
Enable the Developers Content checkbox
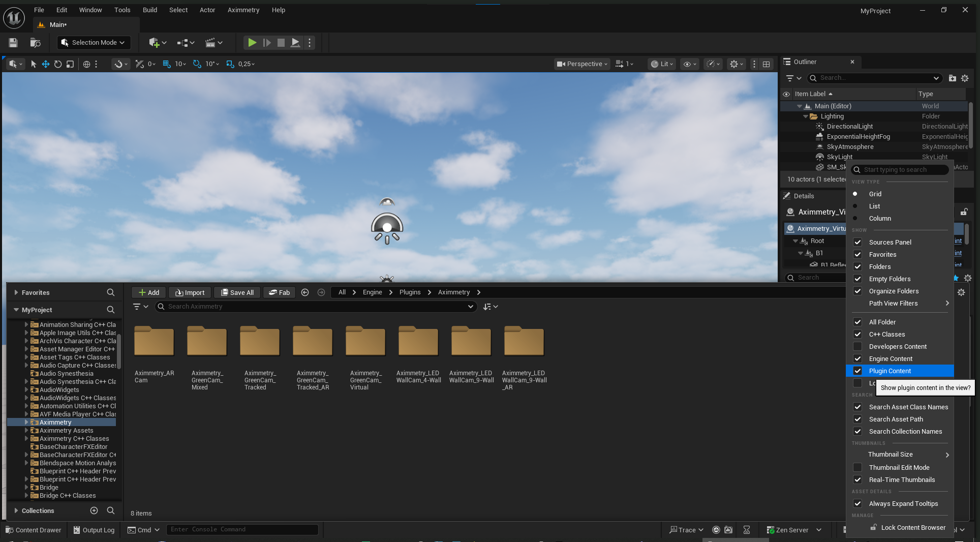(857, 346)
